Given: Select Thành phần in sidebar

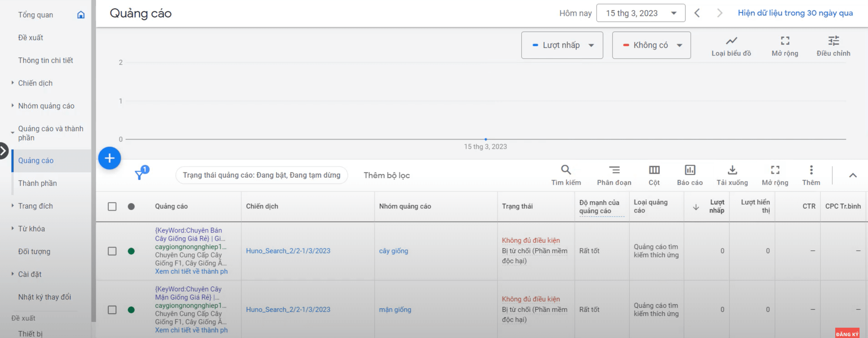Looking at the screenshot, I should click(37, 183).
